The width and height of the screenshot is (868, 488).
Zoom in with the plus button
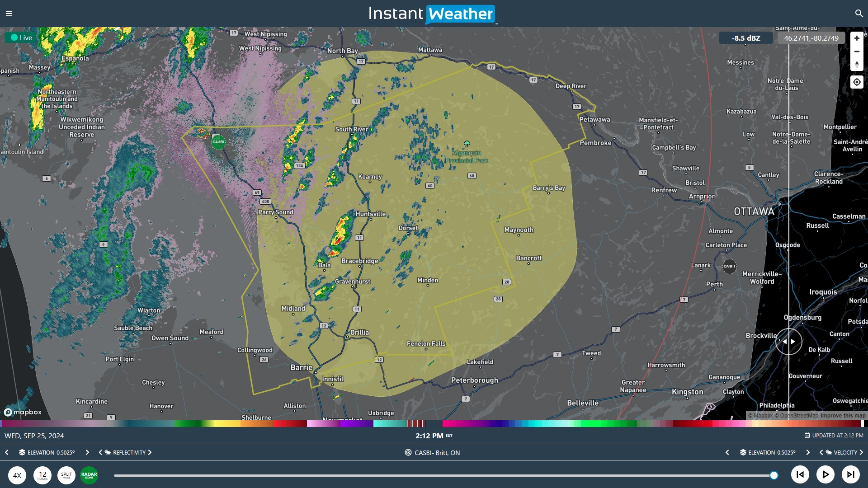click(x=857, y=38)
